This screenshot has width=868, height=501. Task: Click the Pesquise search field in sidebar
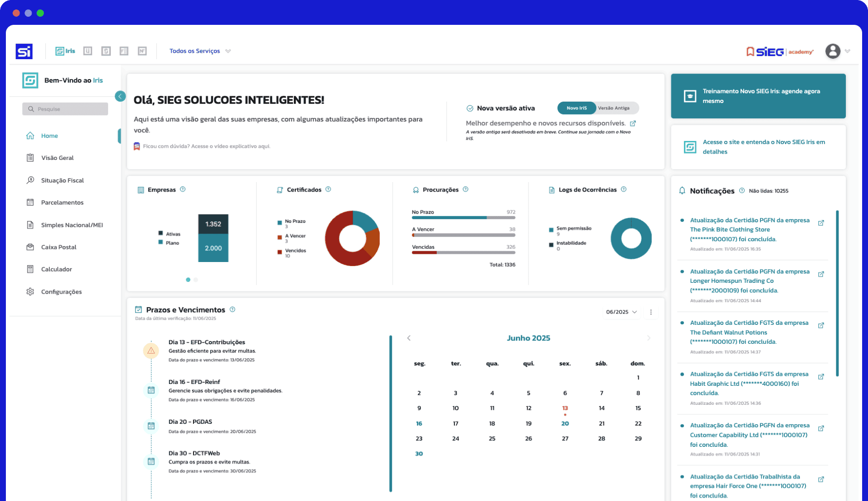pos(65,109)
